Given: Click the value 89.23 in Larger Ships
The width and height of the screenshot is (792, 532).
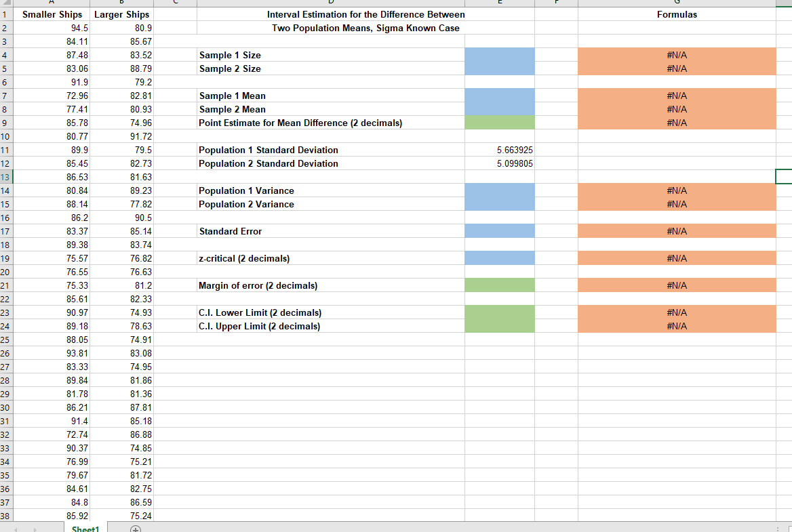Looking at the screenshot, I should [x=141, y=190].
